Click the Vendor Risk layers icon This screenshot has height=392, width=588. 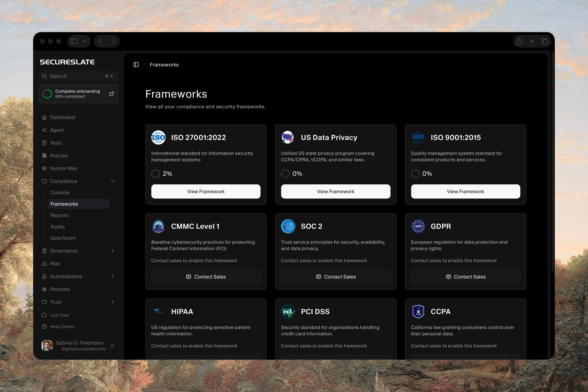(44, 168)
